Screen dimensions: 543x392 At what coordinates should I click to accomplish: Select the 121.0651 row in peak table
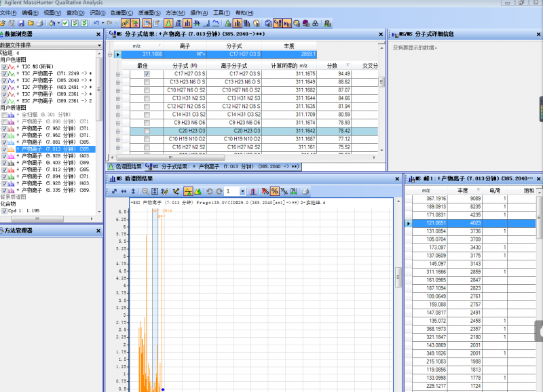tap(436, 222)
